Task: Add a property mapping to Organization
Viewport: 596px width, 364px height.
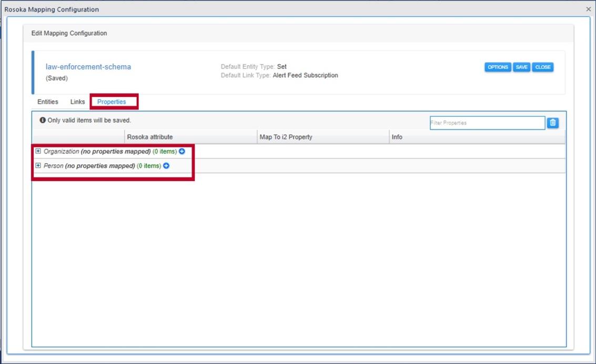Action: tap(182, 151)
